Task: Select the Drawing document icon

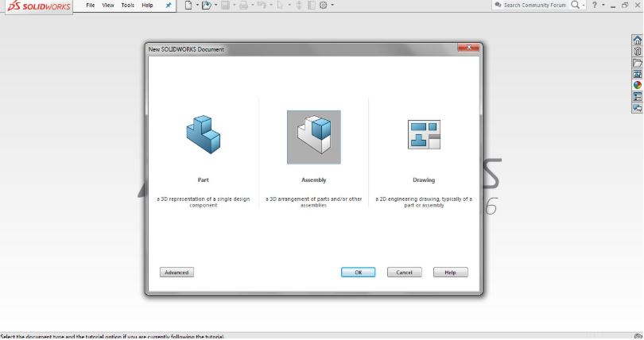Action: (x=424, y=134)
